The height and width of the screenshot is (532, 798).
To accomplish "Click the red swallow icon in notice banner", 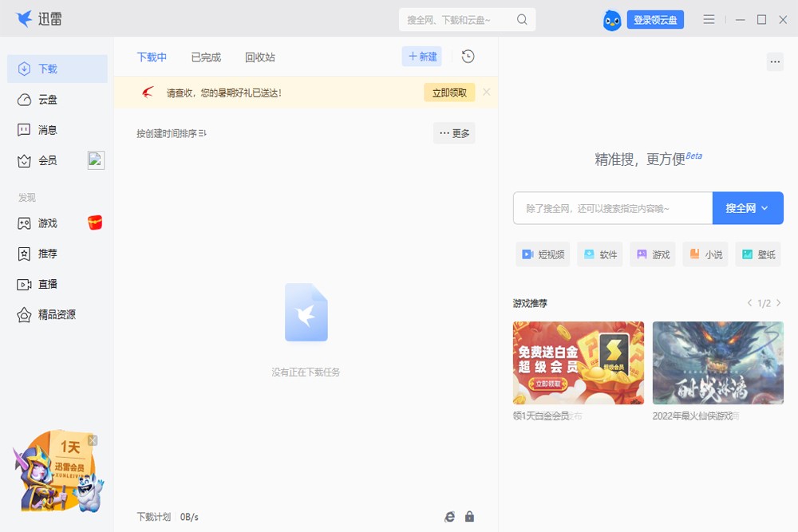I will (x=148, y=92).
